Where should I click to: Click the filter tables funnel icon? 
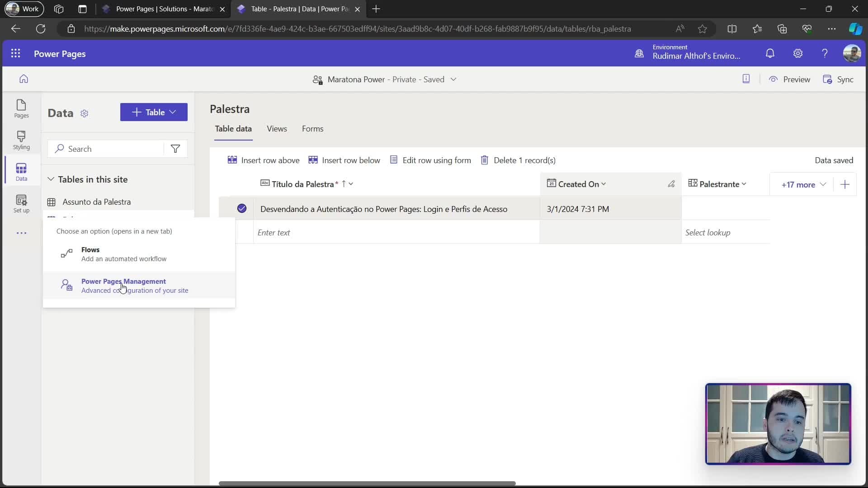click(x=175, y=149)
